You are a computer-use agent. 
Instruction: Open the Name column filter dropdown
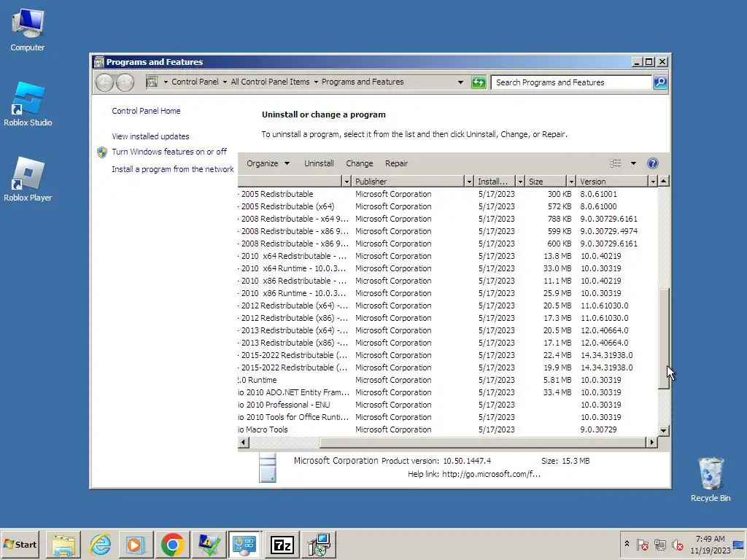[347, 182]
